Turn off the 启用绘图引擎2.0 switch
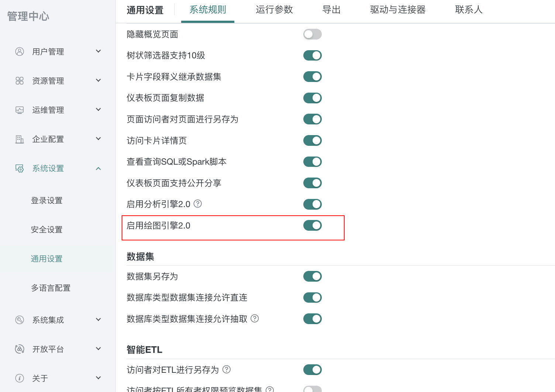The width and height of the screenshot is (555, 392). pos(312,226)
